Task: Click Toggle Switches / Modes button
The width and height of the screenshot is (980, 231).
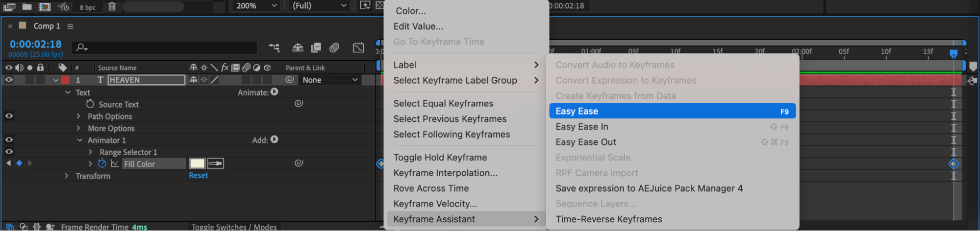Action: 234,227
